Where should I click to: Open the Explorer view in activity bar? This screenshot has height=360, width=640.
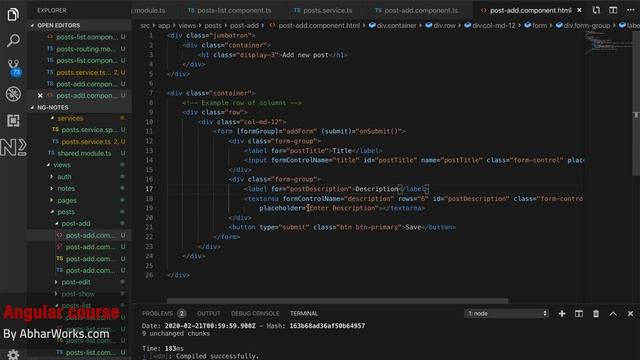click(13, 14)
